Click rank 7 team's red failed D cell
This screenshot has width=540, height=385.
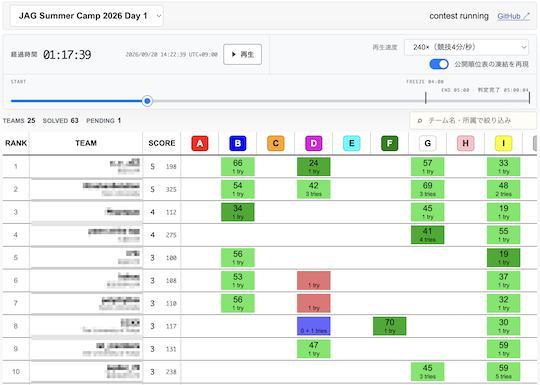tap(314, 303)
